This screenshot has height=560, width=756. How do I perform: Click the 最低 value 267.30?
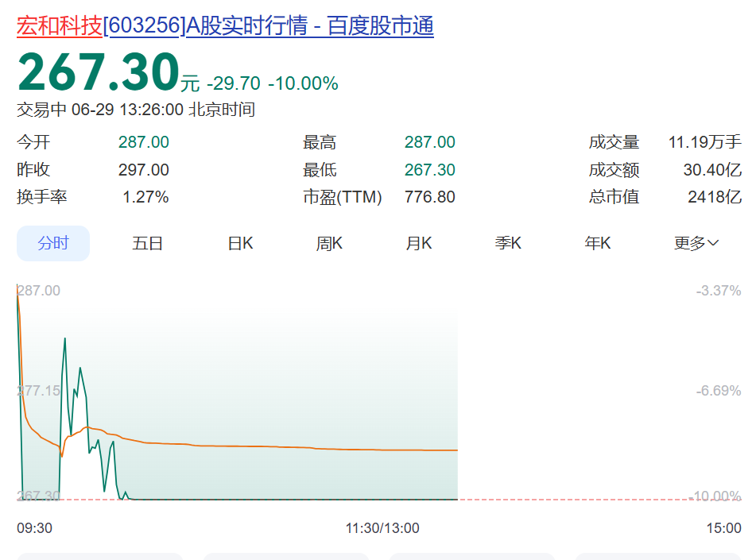[429, 170]
